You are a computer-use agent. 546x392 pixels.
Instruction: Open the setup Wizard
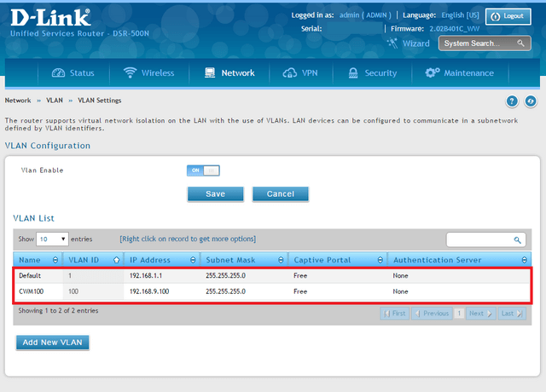coord(409,43)
